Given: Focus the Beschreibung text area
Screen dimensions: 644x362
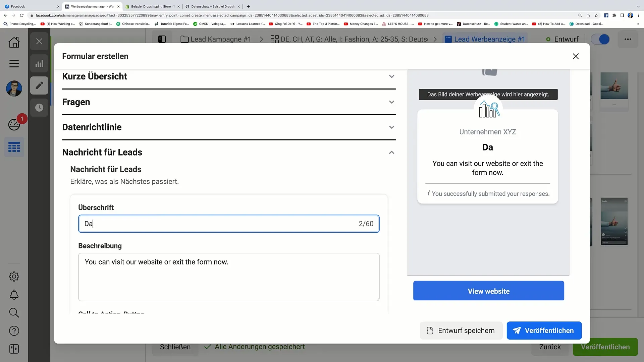Looking at the screenshot, I should (229, 277).
